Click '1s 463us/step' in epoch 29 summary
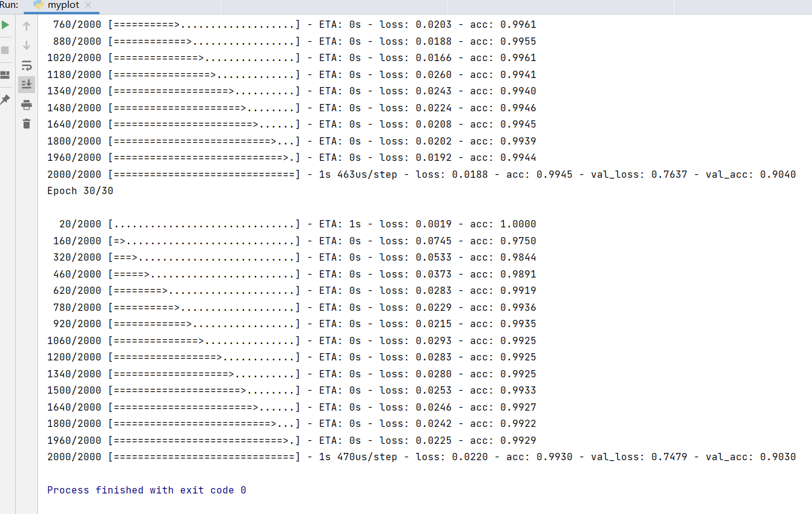Viewport: 812px width, 514px height. click(x=358, y=175)
